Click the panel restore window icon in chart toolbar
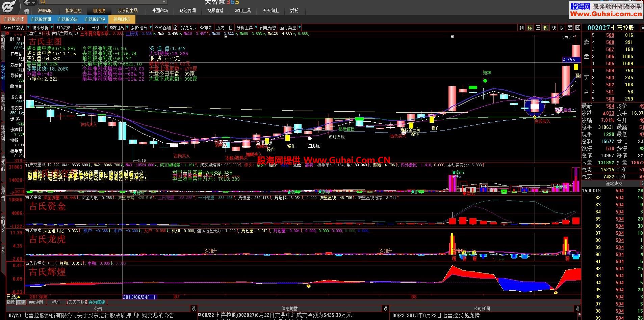The height and width of the screenshot is (320, 644). pos(570,28)
